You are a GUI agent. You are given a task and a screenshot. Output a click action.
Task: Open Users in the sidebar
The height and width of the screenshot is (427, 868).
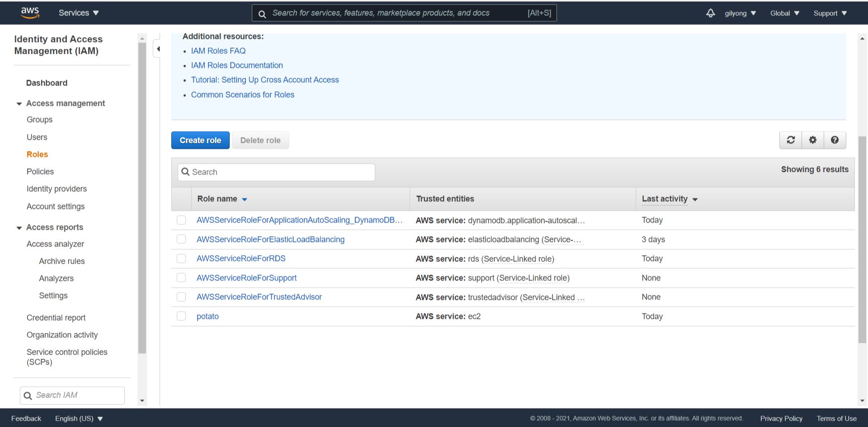point(37,137)
